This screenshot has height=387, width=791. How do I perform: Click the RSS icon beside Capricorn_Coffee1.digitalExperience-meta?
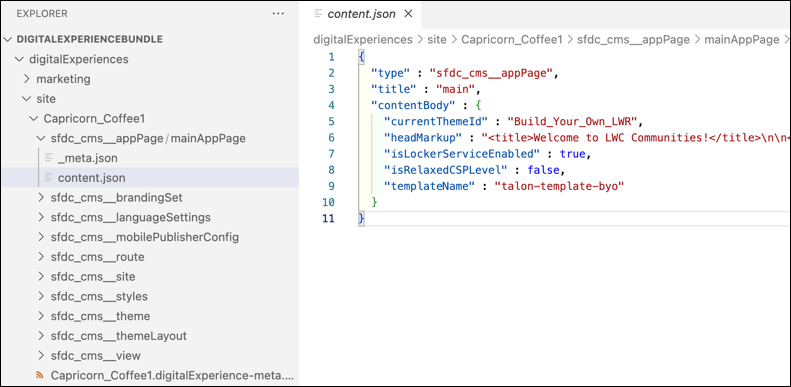[40, 375]
